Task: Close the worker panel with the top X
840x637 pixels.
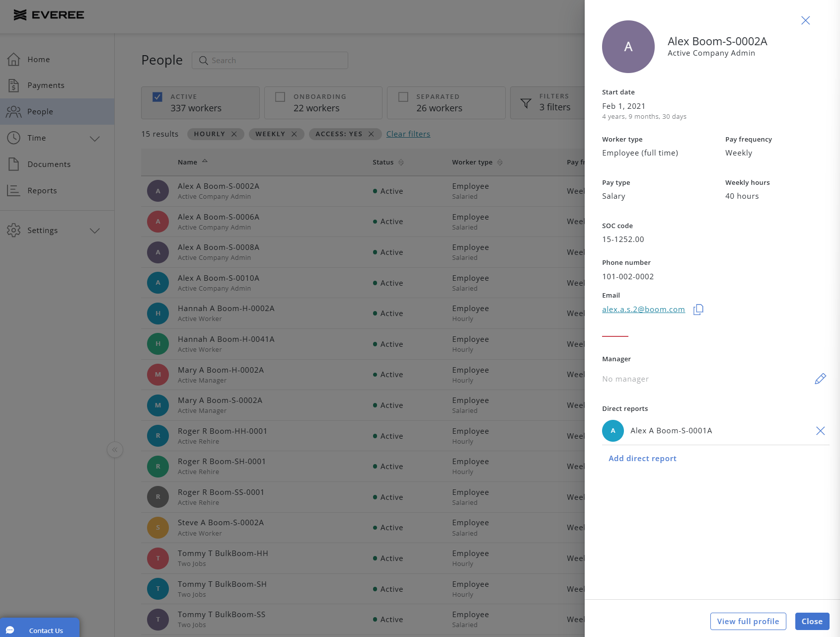Action: [805, 20]
